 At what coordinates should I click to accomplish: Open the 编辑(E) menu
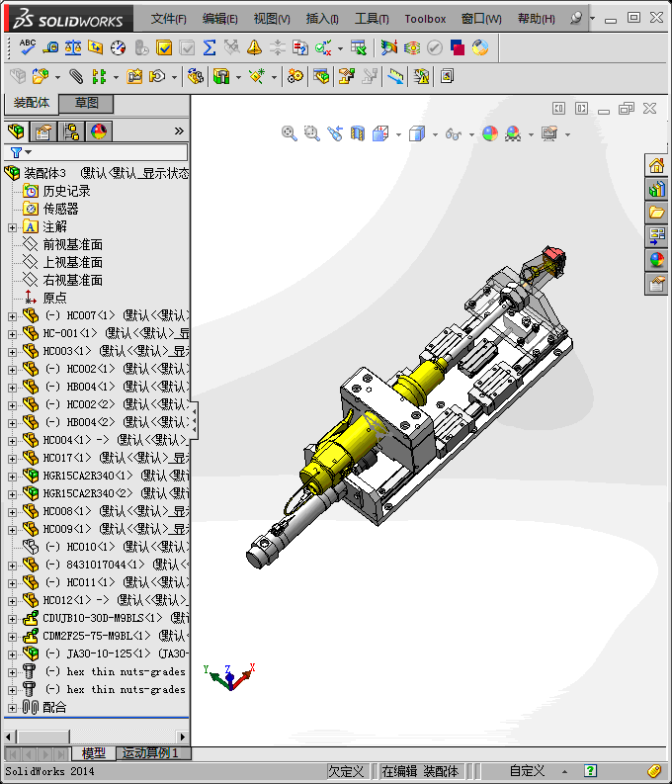[x=219, y=19]
